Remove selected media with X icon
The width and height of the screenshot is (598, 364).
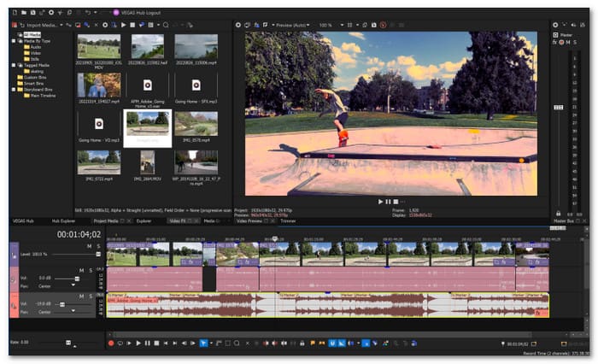[x=96, y=25]
